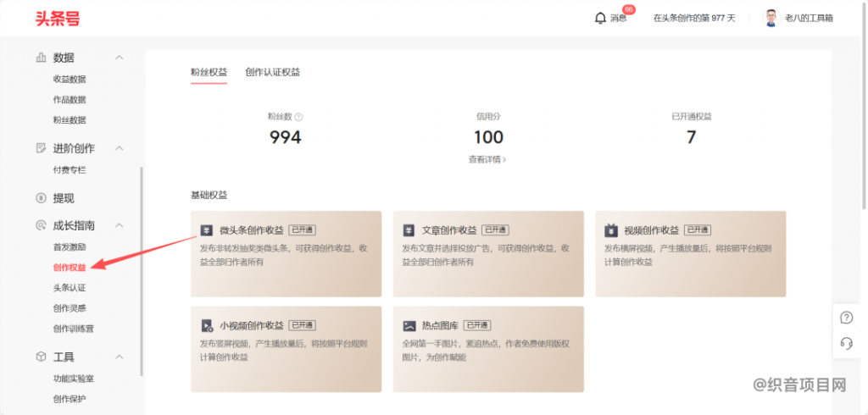Click the 已开通 tag on 微头条创作收益
Screen dimensions: 868x415
[x=303, y=230]
